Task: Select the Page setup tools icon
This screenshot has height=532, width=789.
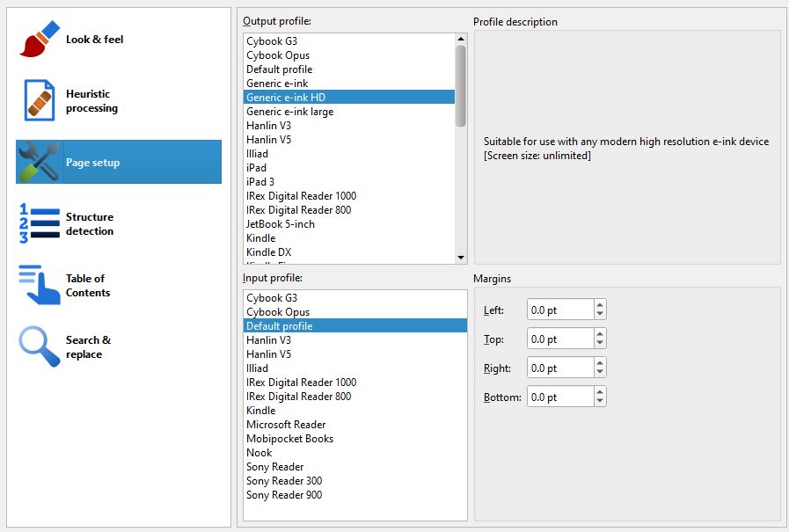Action: [x=40, y=162]
